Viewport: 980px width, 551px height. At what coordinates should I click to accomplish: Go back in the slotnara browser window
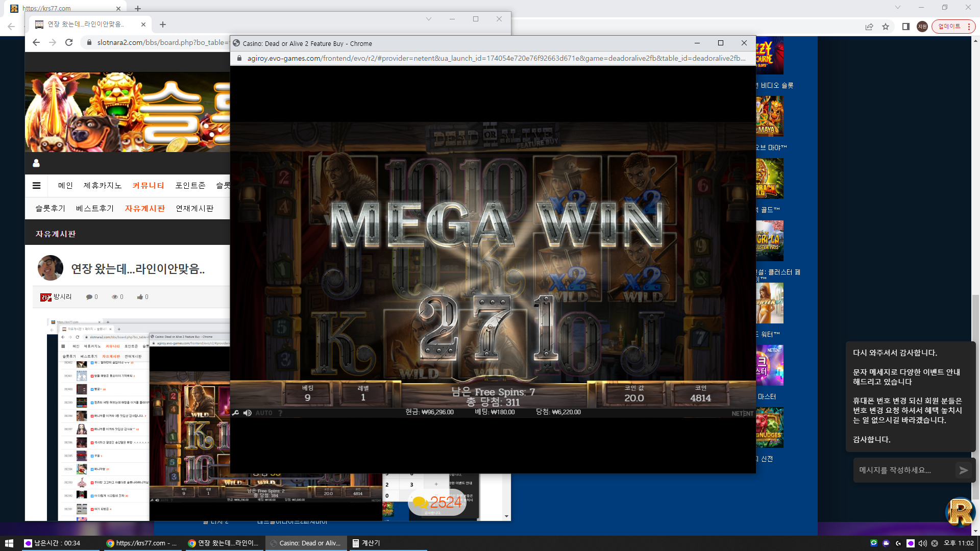tap(36, 42)
